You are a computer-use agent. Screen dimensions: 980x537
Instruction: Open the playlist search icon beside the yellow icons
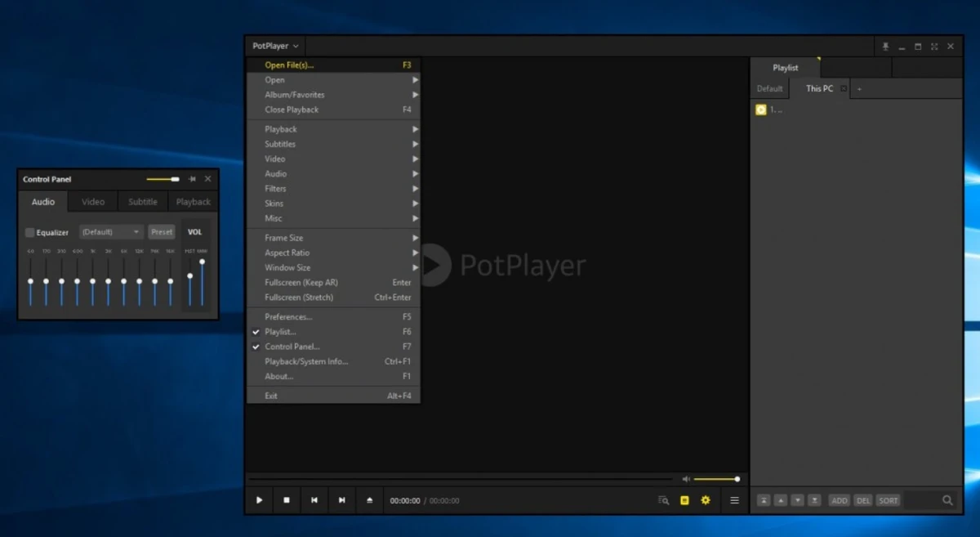point(664,500)
